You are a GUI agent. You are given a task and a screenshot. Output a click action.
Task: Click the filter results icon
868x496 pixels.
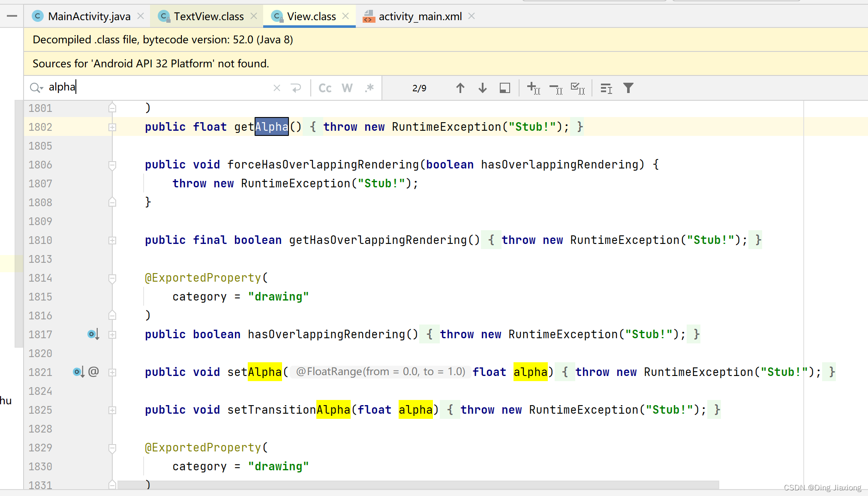coord(628,87)
